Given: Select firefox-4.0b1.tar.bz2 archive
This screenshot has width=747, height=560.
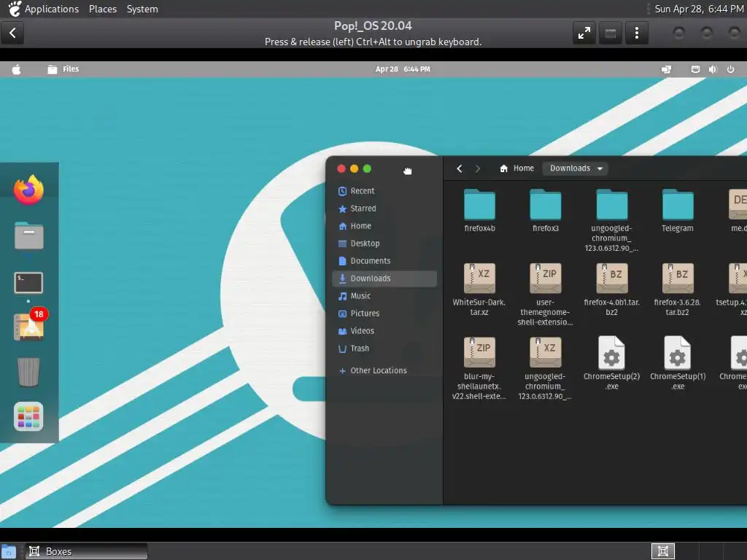Looking at the screenshot, I should tap(612, 289).
